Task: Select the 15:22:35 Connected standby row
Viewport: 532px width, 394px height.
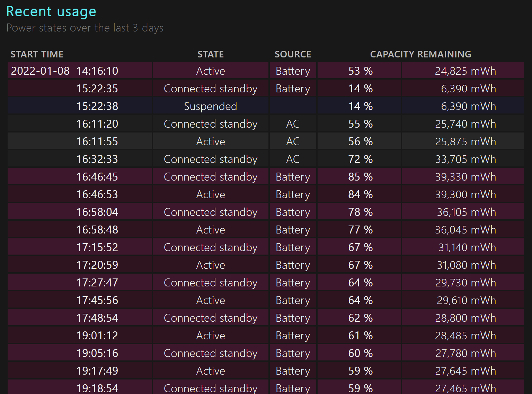Action: 266,88
